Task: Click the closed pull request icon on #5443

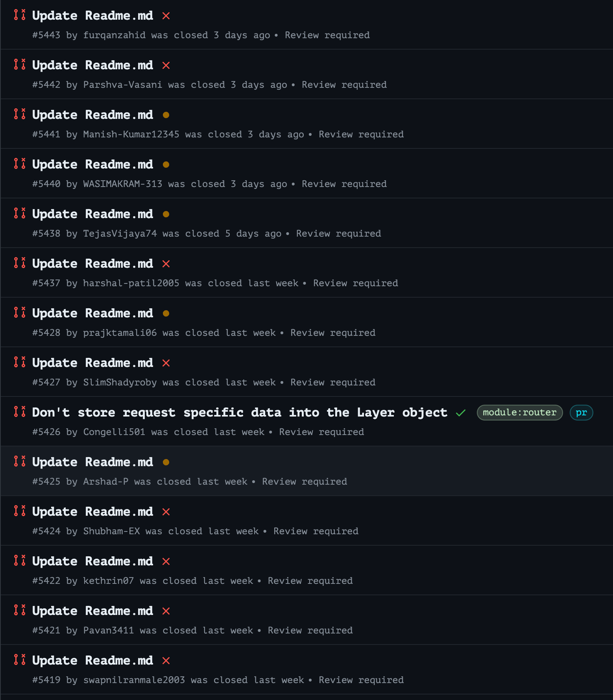Action: 19,15
